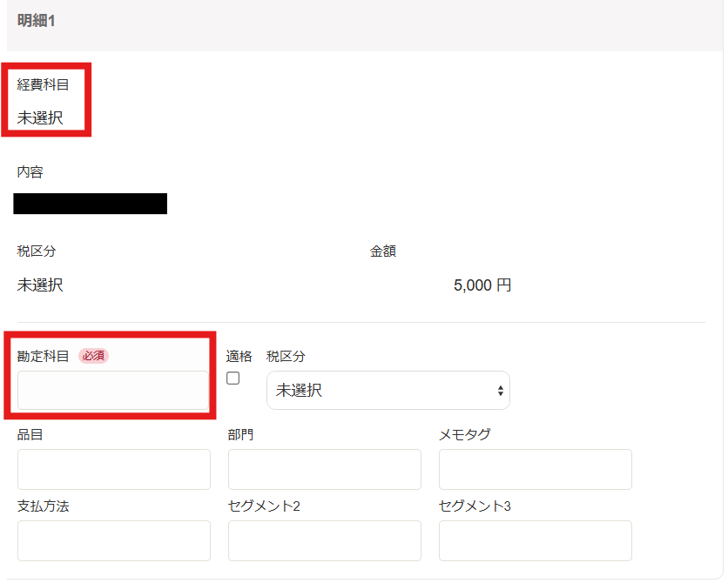The height and width of the screenshot is (583, 728).
Task: Click the 勘定科目 required input field
Action: (113, 390)
